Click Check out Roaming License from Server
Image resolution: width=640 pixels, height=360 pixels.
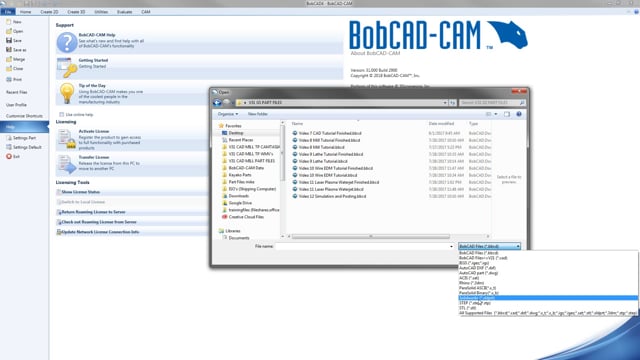point(99,222)
